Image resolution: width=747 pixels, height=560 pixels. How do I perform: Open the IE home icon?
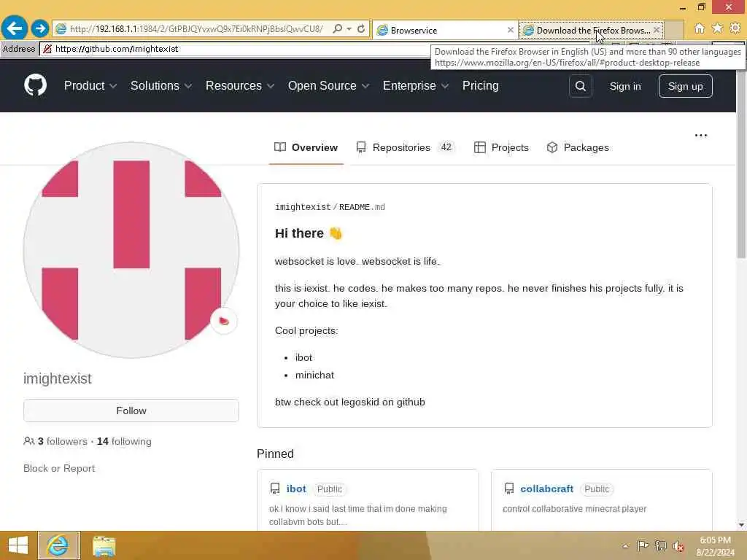click(x=699, y=28)
